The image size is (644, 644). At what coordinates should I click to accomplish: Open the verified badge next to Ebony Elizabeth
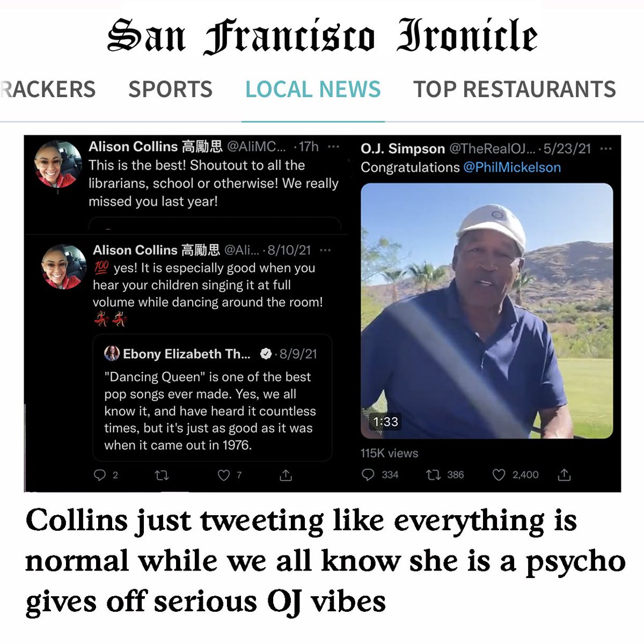(266, 354)
